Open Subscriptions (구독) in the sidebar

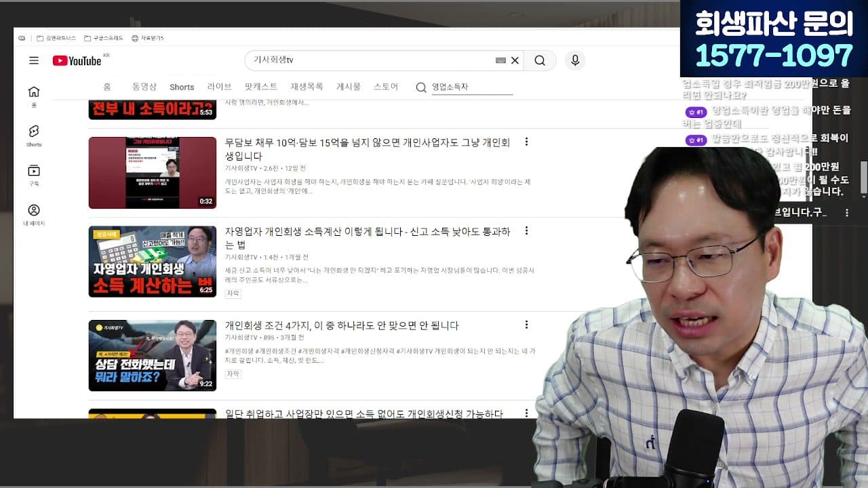(x=34, y=175)
